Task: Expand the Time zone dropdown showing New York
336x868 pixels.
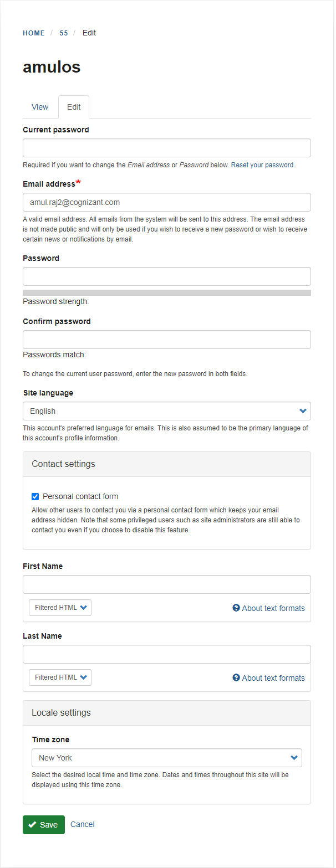Action: coord(166,758)
